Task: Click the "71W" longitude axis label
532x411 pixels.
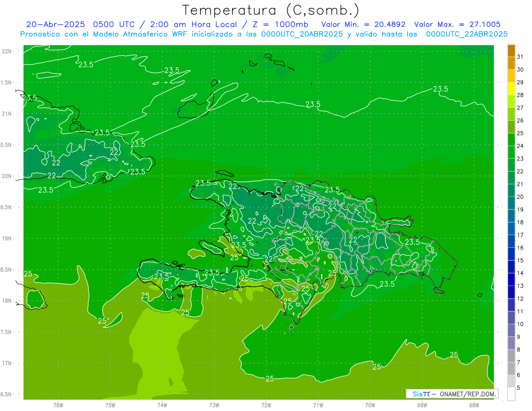Action: (x=318, y=405)
